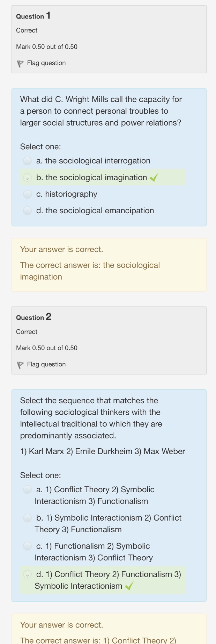
Task: Pick Question 2 option b radio
Action: [x=27, y=518]
